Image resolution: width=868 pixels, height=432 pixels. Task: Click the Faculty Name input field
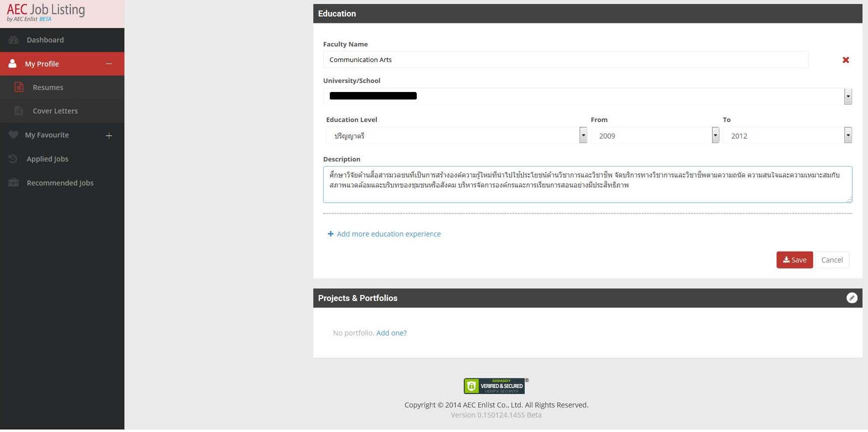[x=565, y=60]
